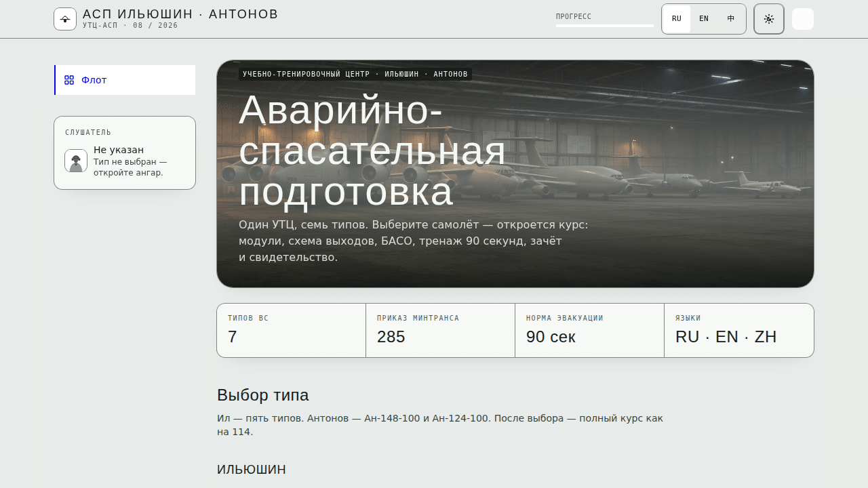Click the trainee avatar icon in Слушатель card
This screenshot has width=868, height=488.
coord(76,161)
